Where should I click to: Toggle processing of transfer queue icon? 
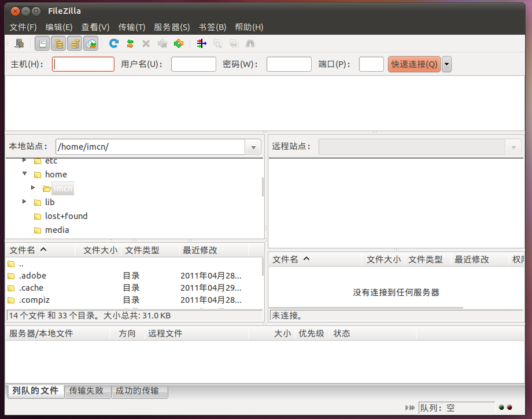[x=130, y=43]
